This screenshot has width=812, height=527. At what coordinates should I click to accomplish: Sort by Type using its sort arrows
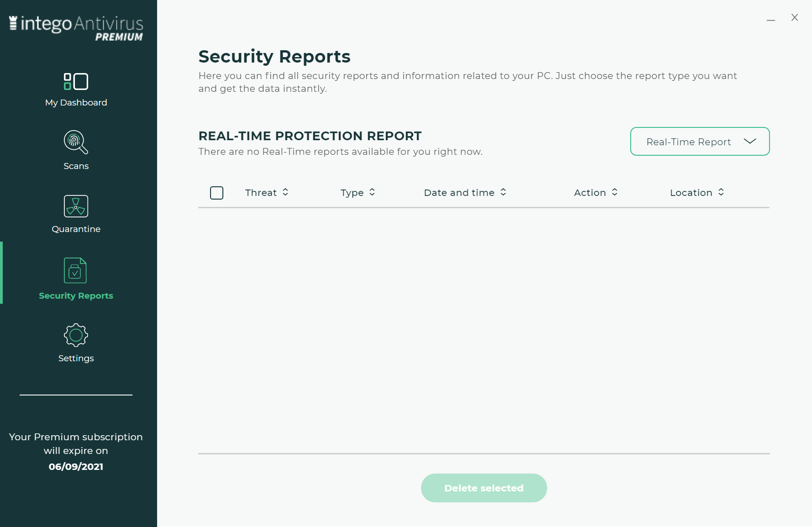click(x=372, y=192)
